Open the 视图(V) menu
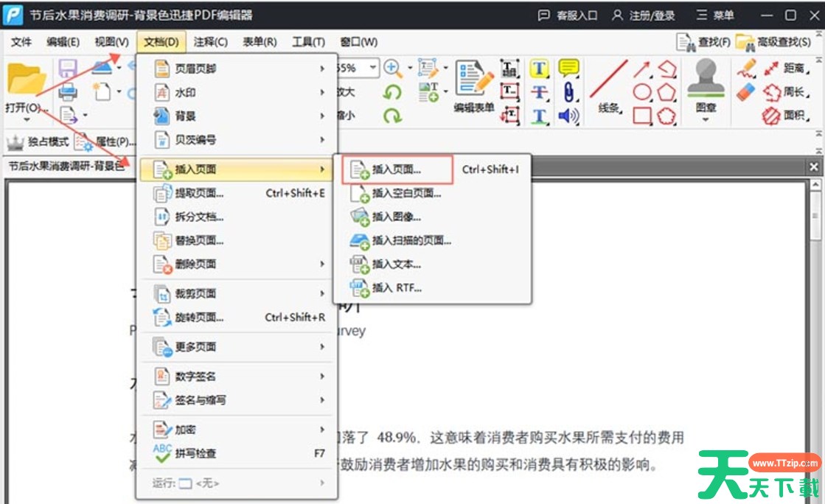 (111, 41)
